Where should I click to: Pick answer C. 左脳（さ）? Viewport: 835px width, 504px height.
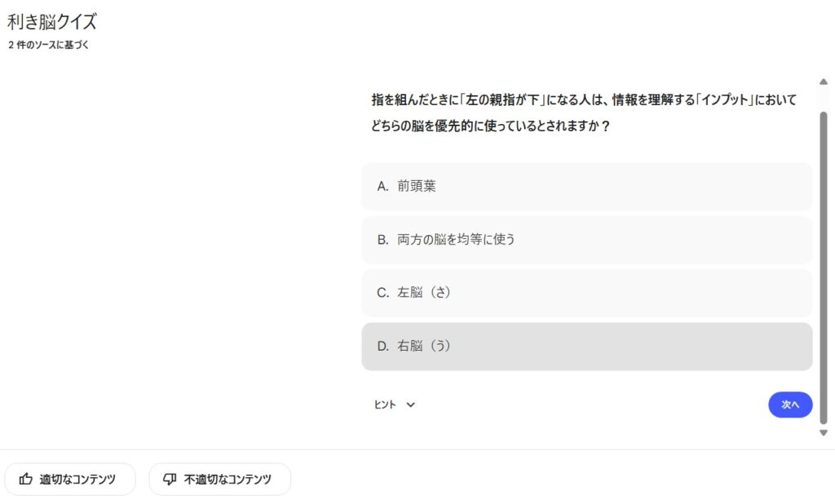click(586, 293)
